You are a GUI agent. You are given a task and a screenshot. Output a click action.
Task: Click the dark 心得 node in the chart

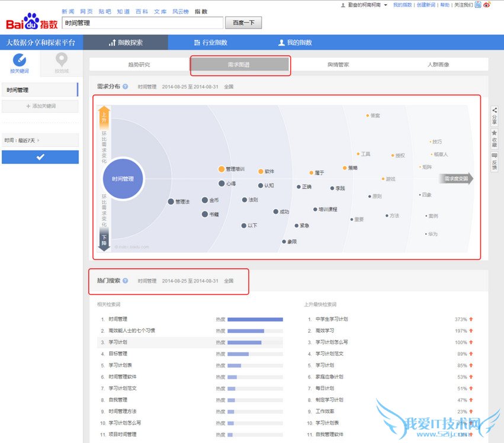[x=221, y=183]
